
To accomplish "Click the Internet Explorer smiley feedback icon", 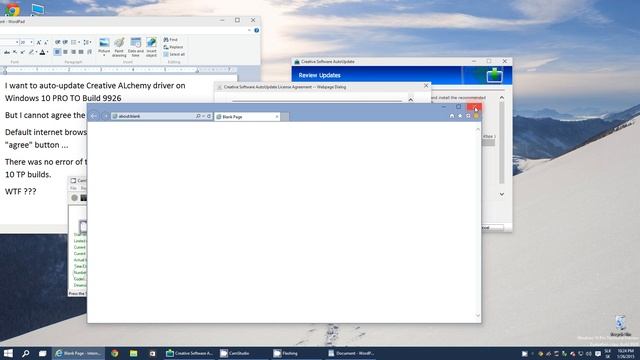I will coord(476,116).
